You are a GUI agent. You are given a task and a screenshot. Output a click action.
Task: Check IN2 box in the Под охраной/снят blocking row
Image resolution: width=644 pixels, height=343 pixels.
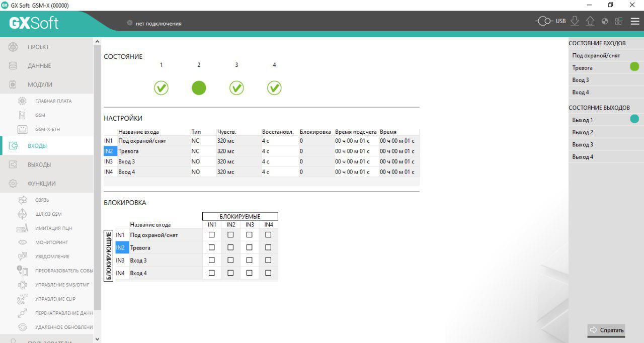click(x=230, y=234)
